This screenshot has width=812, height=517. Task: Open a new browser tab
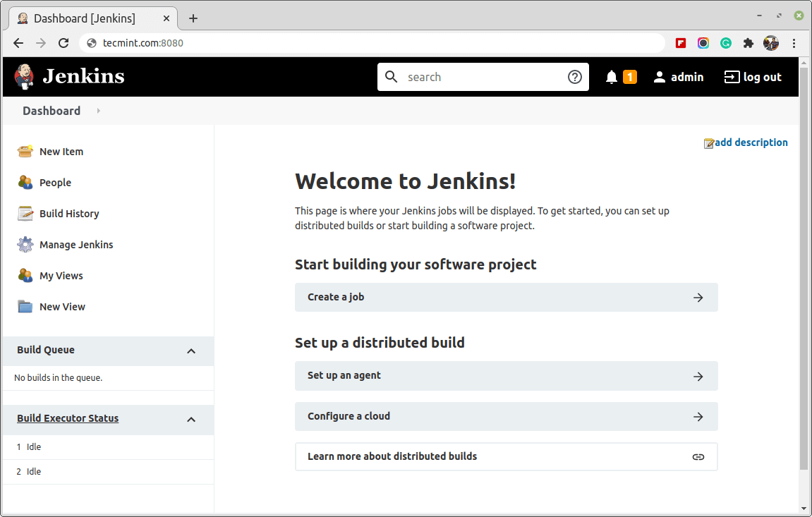pos(193,18)
